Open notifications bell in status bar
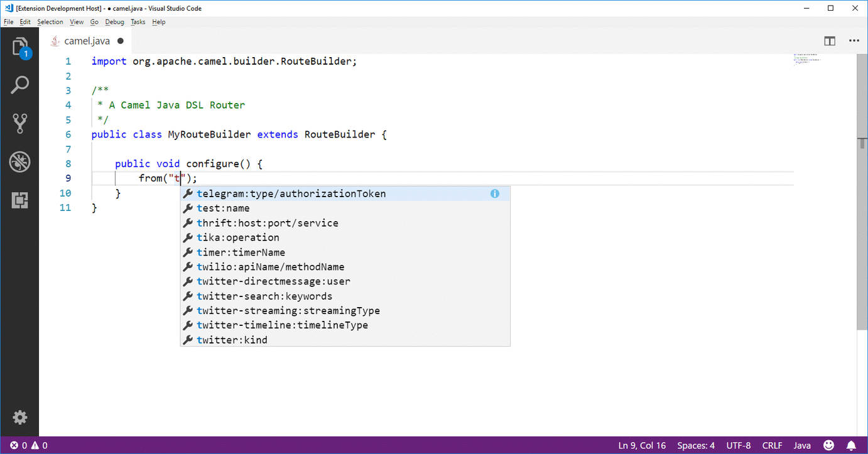Viewport: 868px width, 454px height. tap(852, 445)
